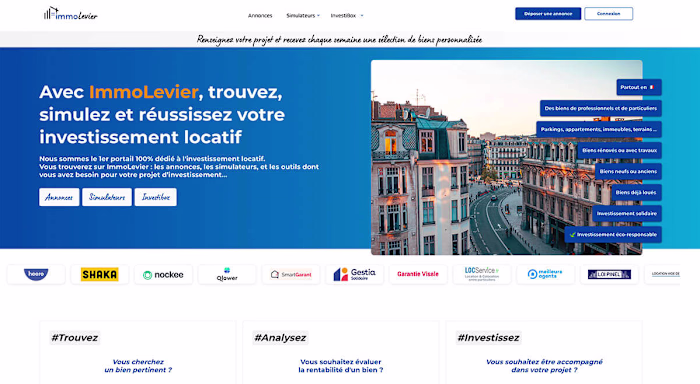
Task: Click 'Vous souhaitez évaluer la rentabilité' text
Action: pos(341,366)
